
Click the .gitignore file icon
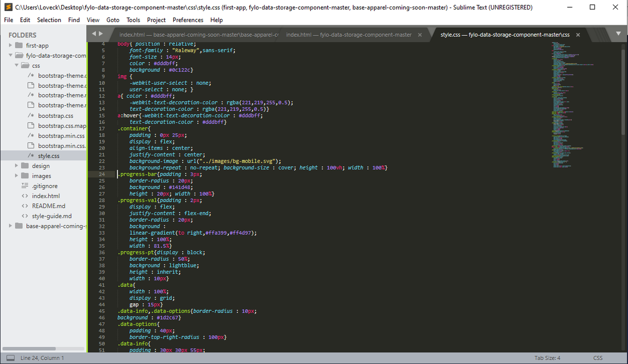pos(24,186)
